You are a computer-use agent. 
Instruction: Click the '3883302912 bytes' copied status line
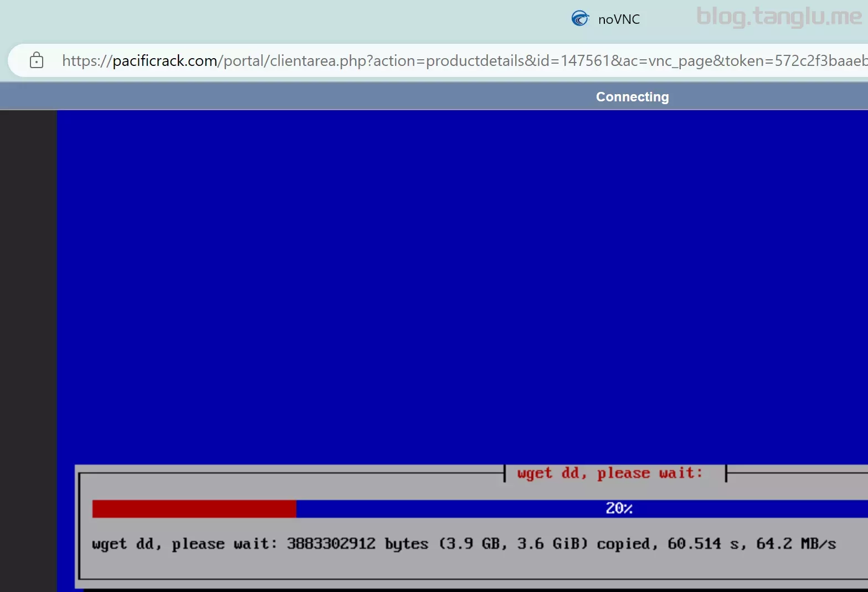coord(464,544)
